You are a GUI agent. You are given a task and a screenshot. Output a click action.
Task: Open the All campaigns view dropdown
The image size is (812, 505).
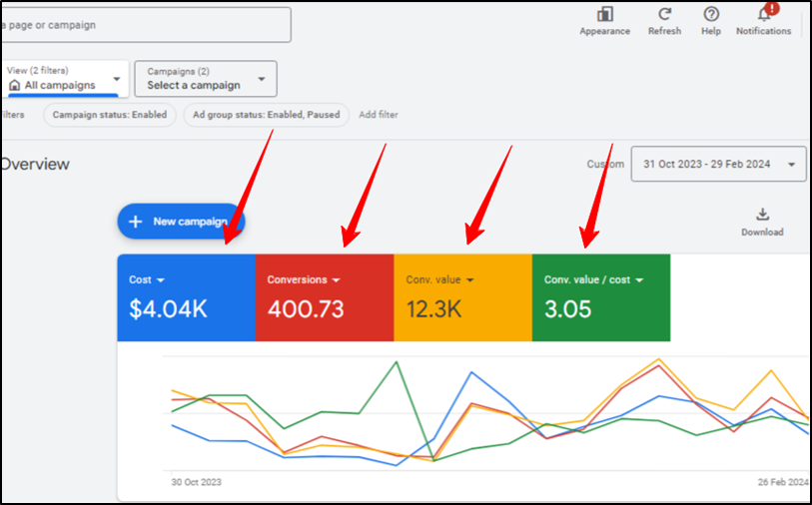64,79
